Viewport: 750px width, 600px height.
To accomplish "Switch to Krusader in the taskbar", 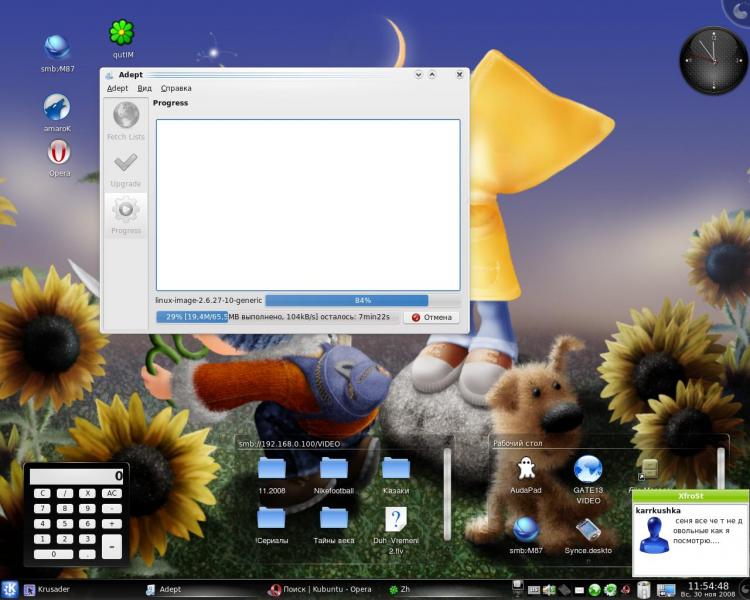I will pyautogui.click(x=47, y=589).
